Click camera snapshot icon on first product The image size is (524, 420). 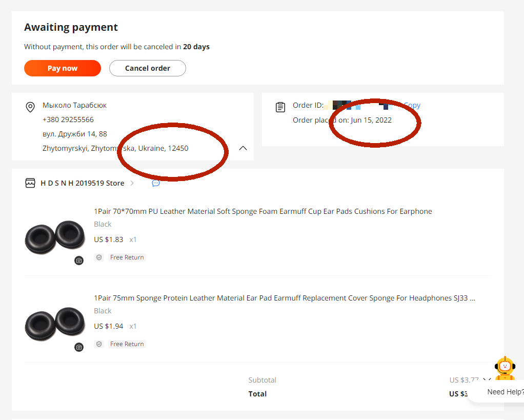coord(79,261)
